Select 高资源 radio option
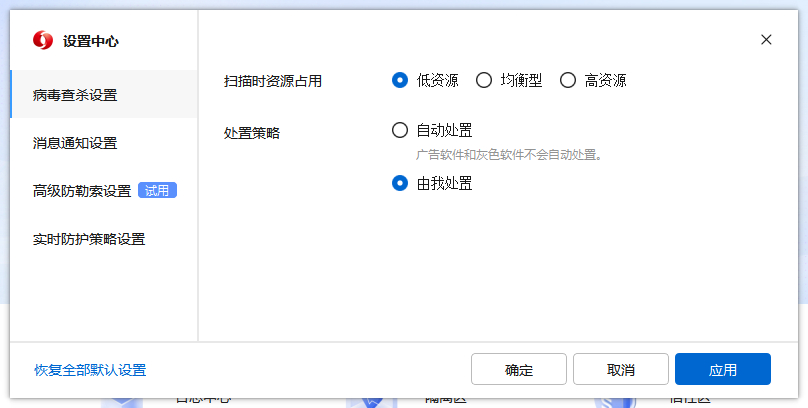 pyautogui.click(x=567, y=80)
